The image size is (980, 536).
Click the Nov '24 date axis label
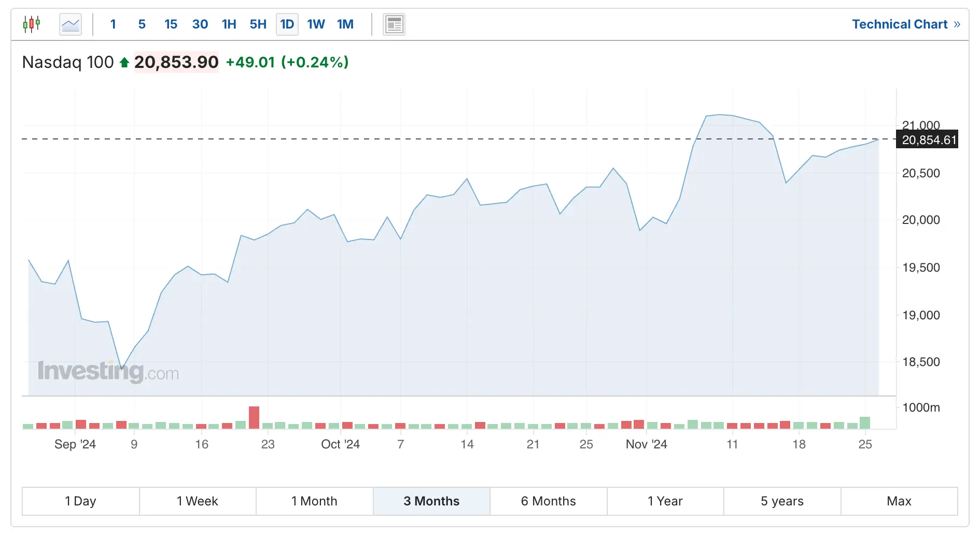[646, 444]
